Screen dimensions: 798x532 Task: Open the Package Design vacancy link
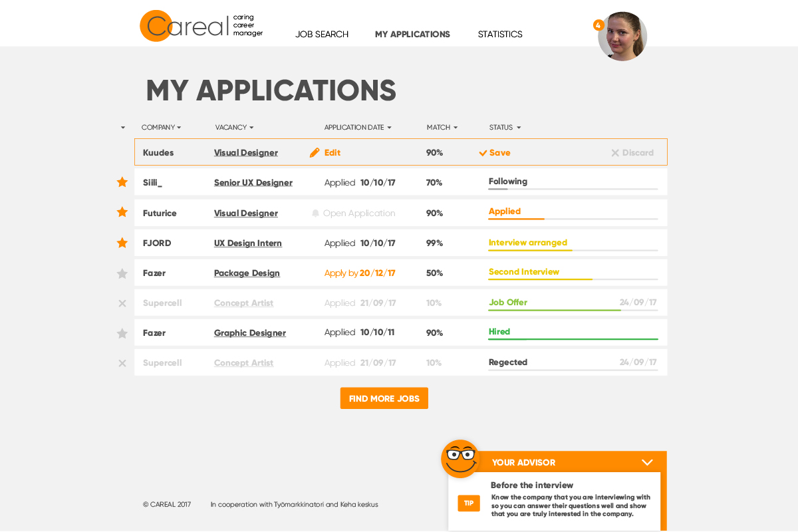tap(247, 273)
